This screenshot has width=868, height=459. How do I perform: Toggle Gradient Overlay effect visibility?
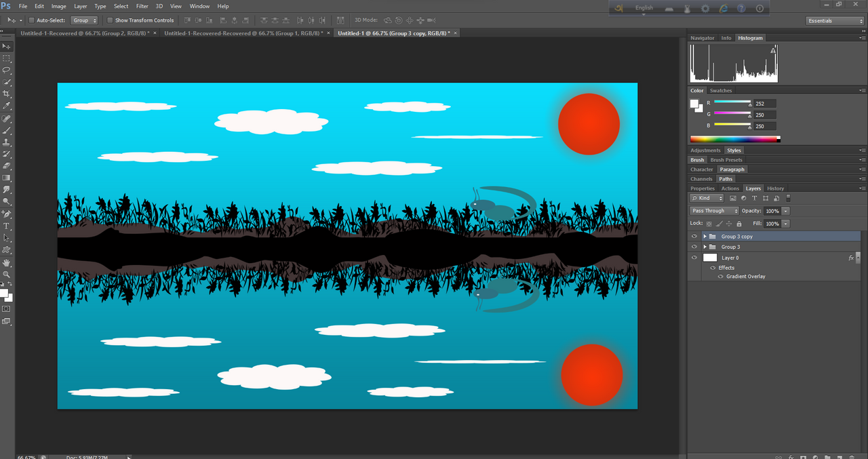point(721,277)
